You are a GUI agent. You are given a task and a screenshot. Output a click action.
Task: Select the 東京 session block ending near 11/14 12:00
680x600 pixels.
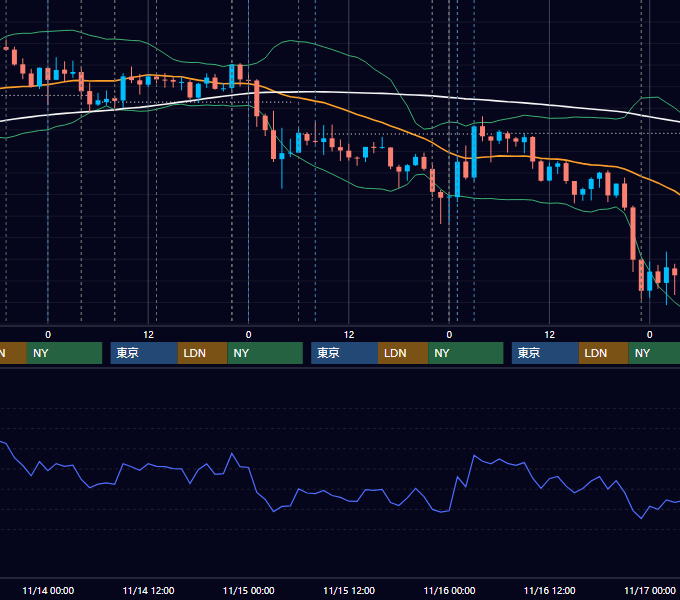[144, 353]
